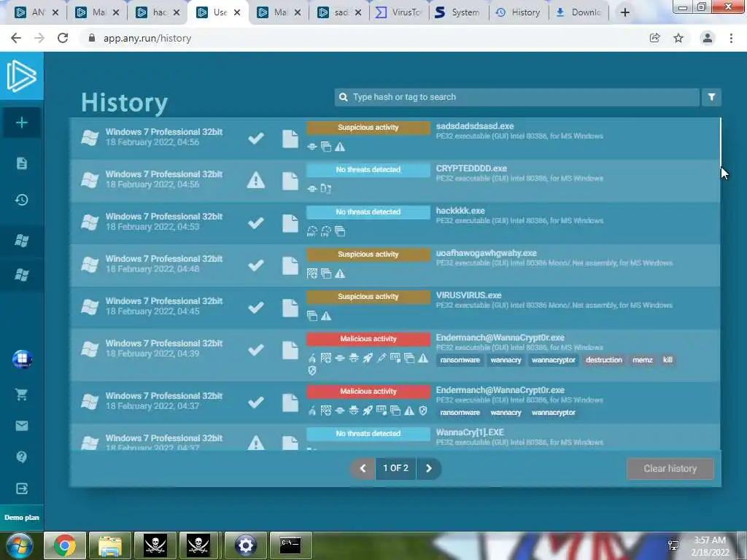Open the filter funnel next to search

coord(711,97)
